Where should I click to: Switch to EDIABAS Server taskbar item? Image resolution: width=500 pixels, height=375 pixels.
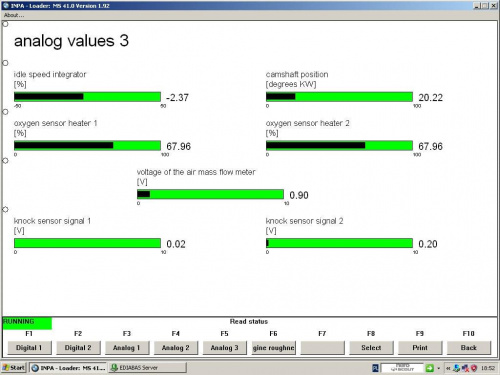point(148,368)
